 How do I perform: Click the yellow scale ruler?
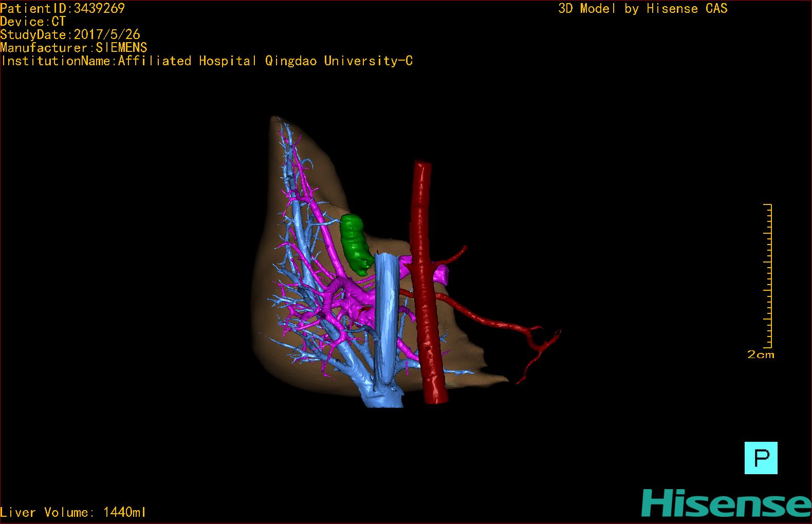click(x=768, y=276)
